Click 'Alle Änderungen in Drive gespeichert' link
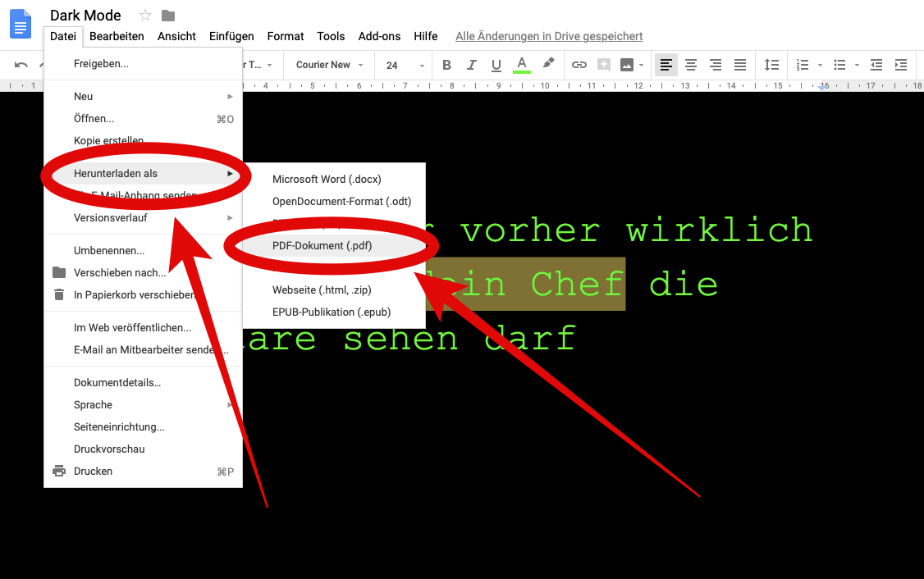924x579 pixels. [x=549, y=37]
